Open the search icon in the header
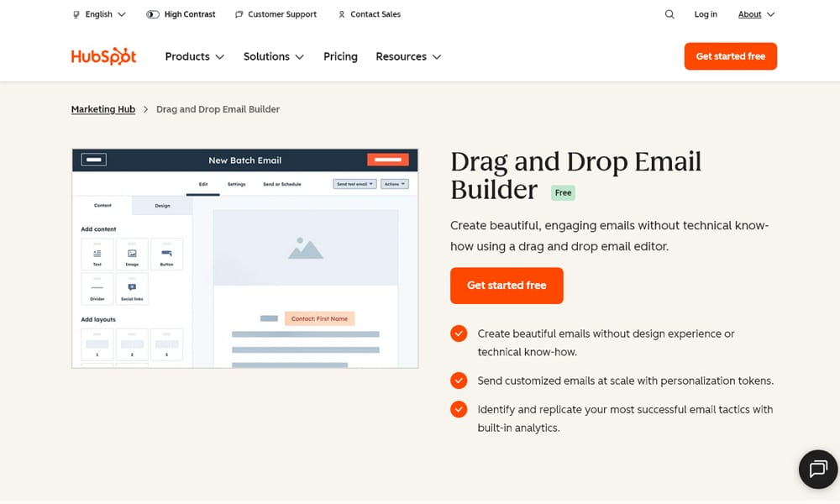Screen dimensions: 840x504 (x=669, y=14)
